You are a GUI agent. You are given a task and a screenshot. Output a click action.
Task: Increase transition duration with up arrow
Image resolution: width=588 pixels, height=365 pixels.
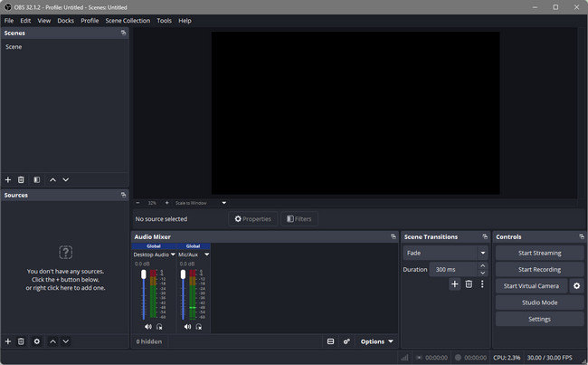(483, 266)
